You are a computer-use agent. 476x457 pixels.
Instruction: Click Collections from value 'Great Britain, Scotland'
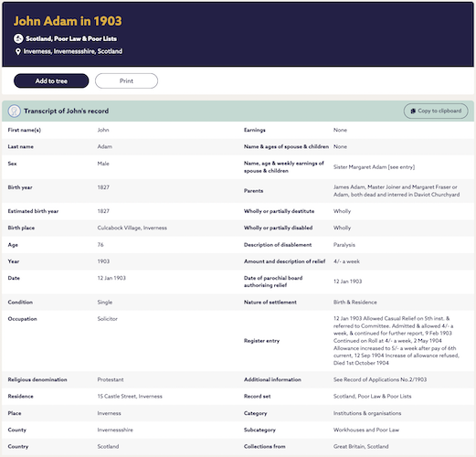(x=361, y=447)
